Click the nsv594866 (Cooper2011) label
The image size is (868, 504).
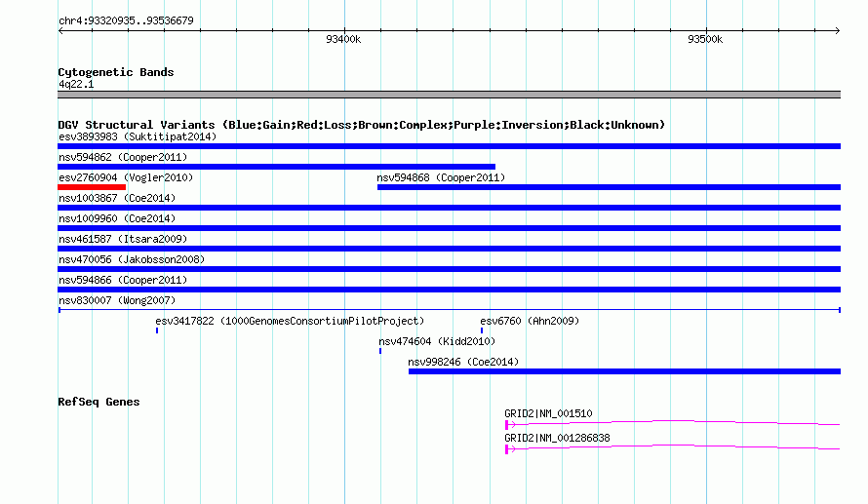pos(123,280)
